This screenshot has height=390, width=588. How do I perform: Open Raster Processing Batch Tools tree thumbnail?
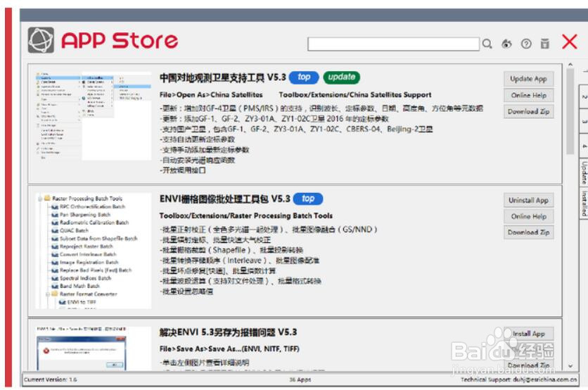click(x=94, y=251)
